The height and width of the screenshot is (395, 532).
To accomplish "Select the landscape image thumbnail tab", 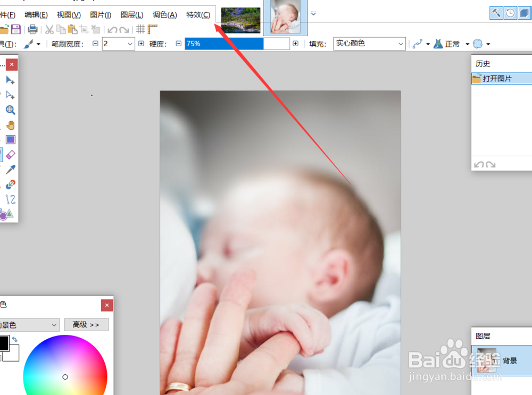I will tap(240, 20).
